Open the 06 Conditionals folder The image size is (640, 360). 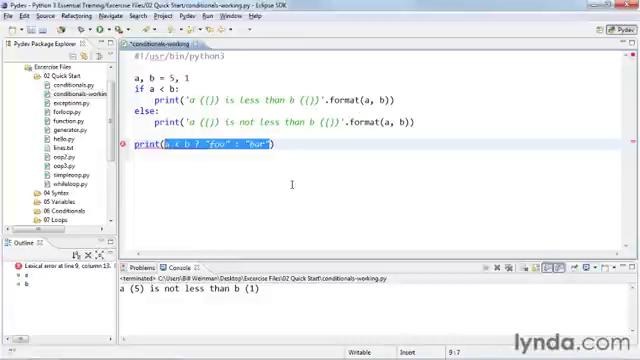click(x=64, y=211)
